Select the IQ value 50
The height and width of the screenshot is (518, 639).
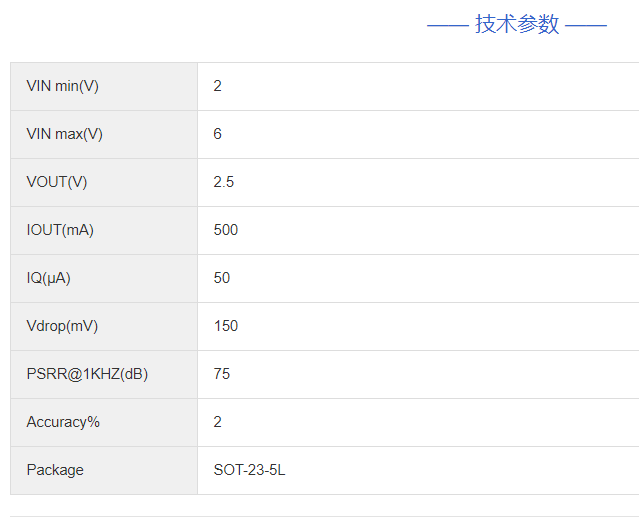(222, 278)
